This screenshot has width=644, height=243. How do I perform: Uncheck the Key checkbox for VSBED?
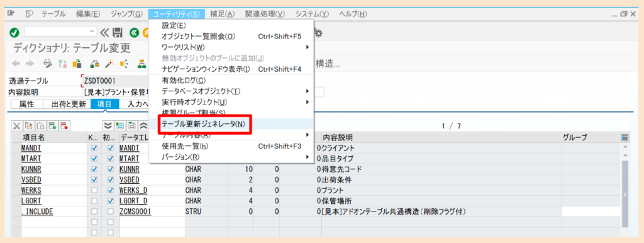95,179
